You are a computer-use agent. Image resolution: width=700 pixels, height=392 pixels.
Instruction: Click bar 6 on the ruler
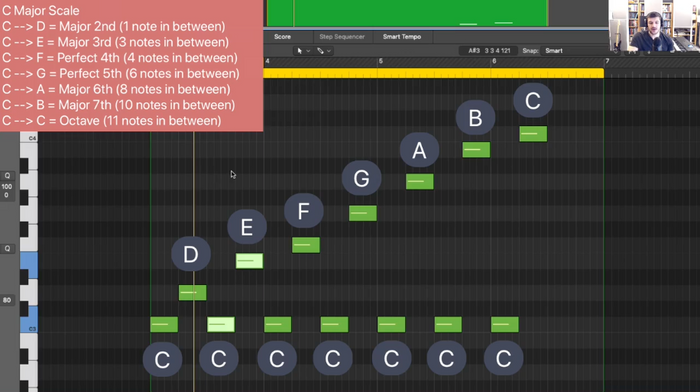[494, 61]
